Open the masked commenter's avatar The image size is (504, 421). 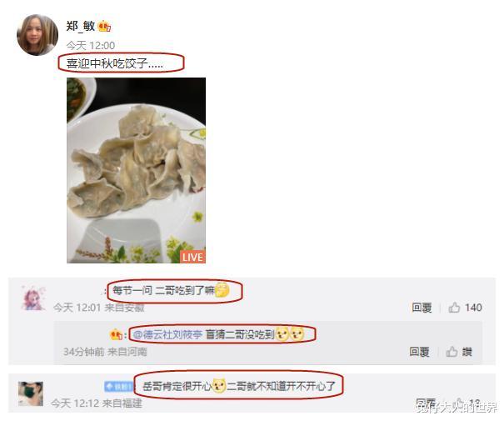[31, 393]
